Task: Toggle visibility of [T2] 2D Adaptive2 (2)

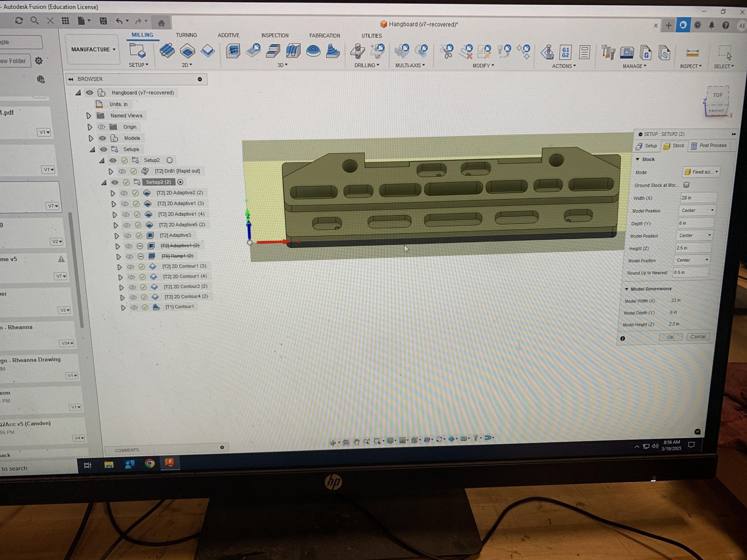Action: [x=124, y=193]
